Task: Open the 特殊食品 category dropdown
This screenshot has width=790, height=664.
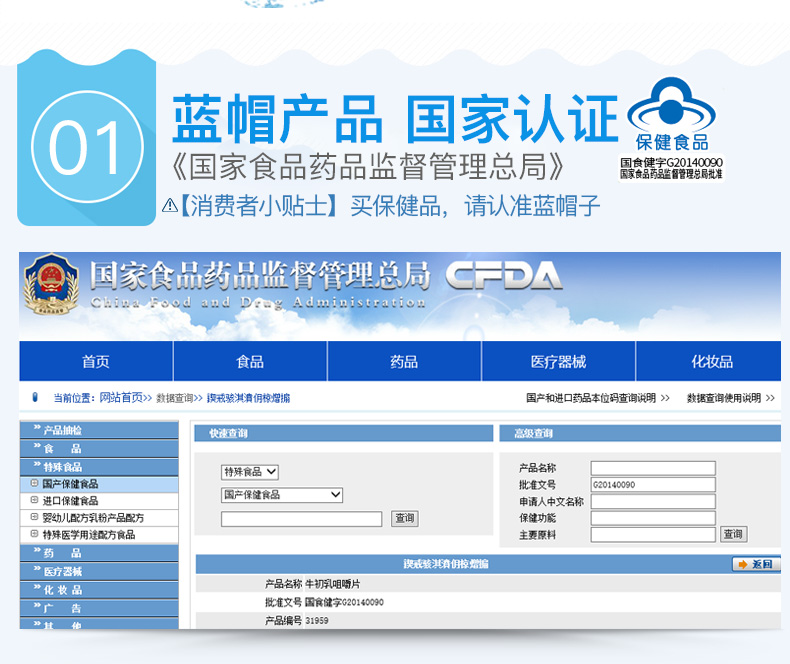Action: coord(250,472)
